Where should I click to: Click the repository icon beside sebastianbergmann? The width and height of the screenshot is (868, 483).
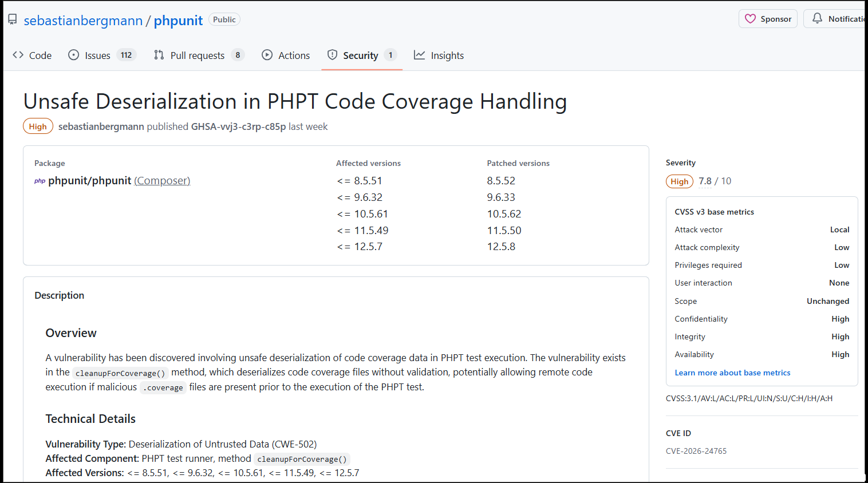pyautogui.click(x=12, y=19)
